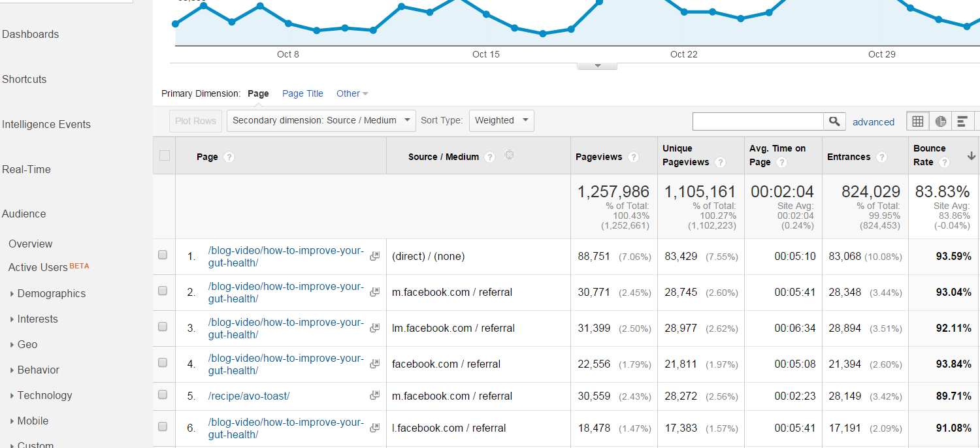This screenshot has height=448, width=980.
Task: Switch to data table view icon
Action: pos(918,121)
